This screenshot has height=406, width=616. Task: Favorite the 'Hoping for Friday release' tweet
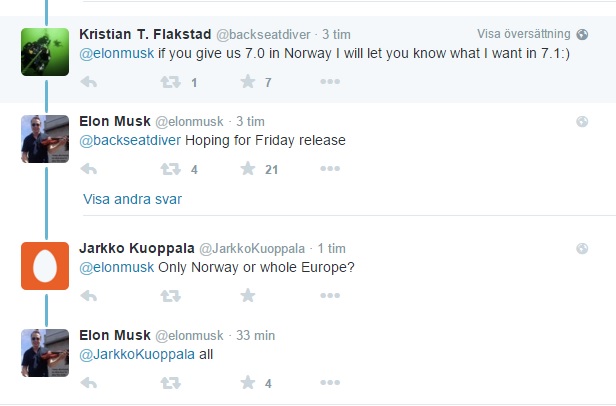[247, 169]
